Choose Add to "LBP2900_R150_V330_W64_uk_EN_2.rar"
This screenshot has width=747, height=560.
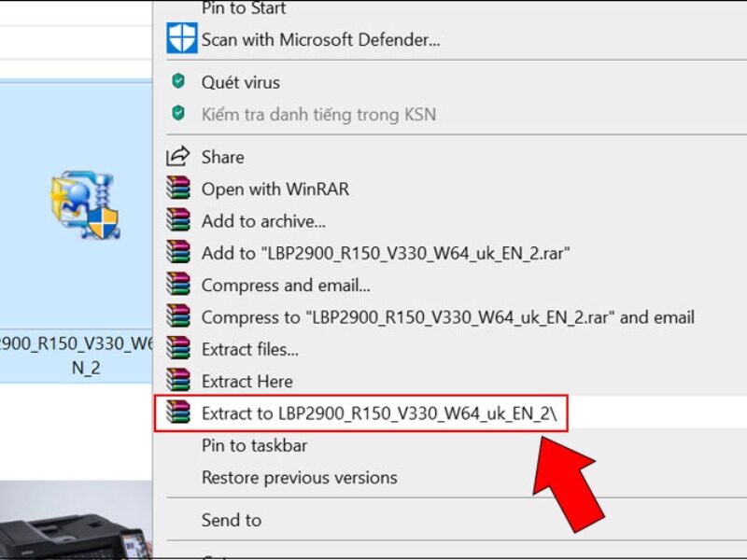386,253
